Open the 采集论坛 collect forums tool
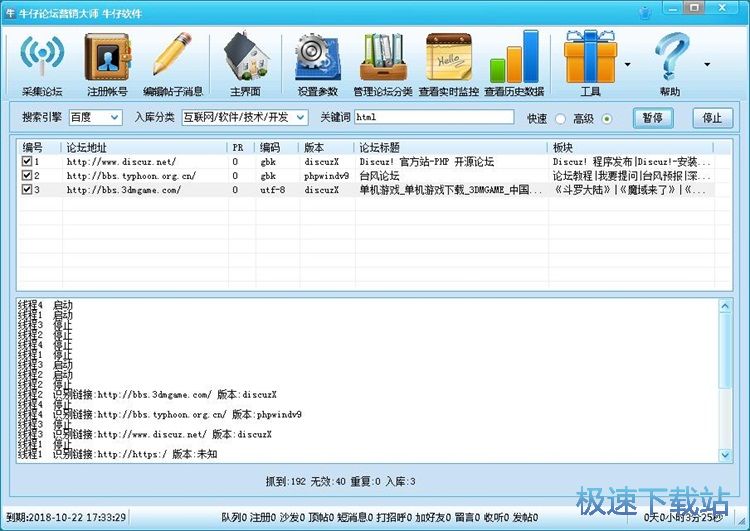The height and width of the screenshot is (531, 750). [42, 64]
